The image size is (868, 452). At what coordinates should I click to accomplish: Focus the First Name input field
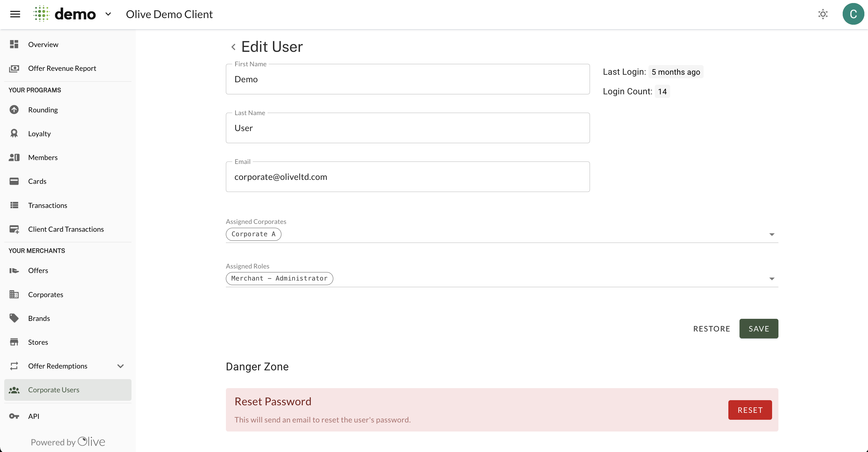point(408,80)
